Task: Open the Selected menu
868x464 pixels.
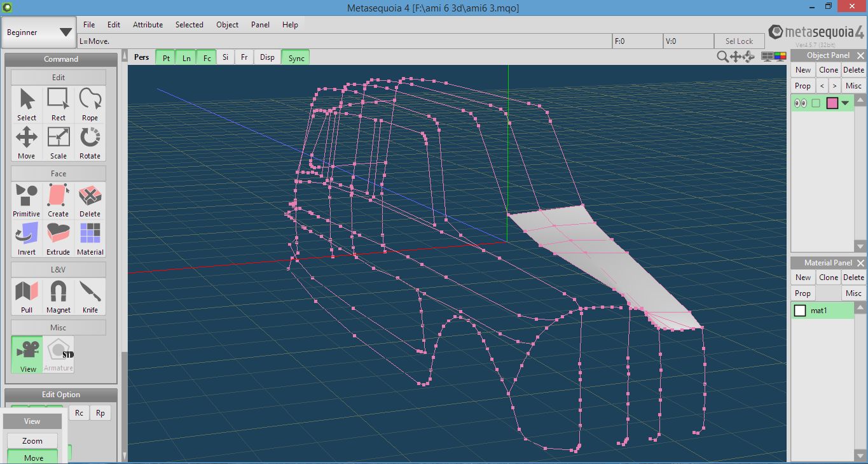Action: tap(189, 25)
